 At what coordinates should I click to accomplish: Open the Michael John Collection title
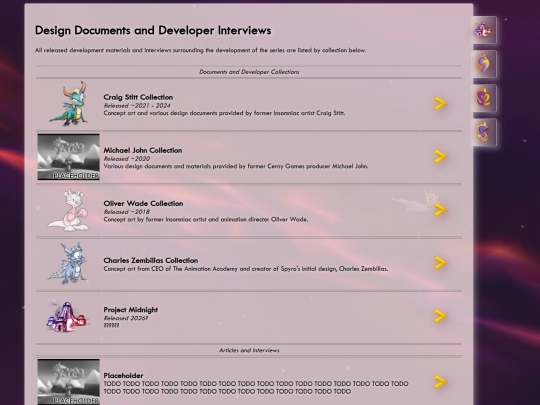[143, 150]
